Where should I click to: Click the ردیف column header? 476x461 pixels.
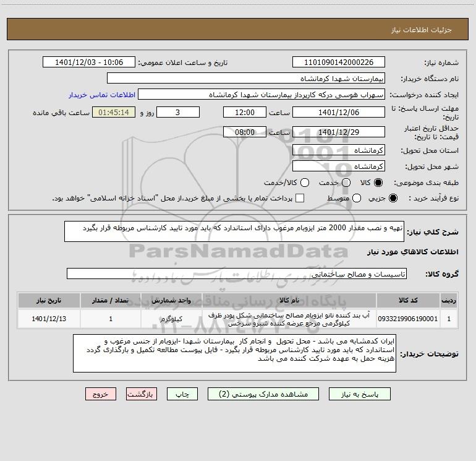coord(449,300)
